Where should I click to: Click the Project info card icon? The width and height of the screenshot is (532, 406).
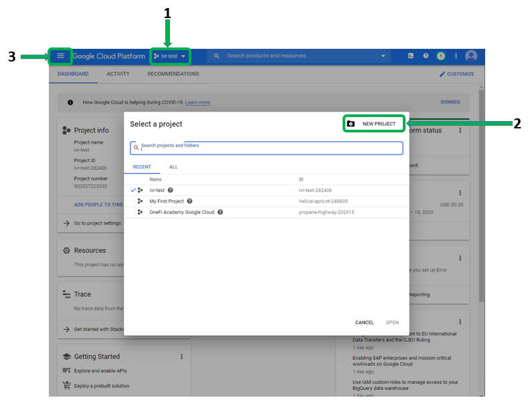point(66,130)
